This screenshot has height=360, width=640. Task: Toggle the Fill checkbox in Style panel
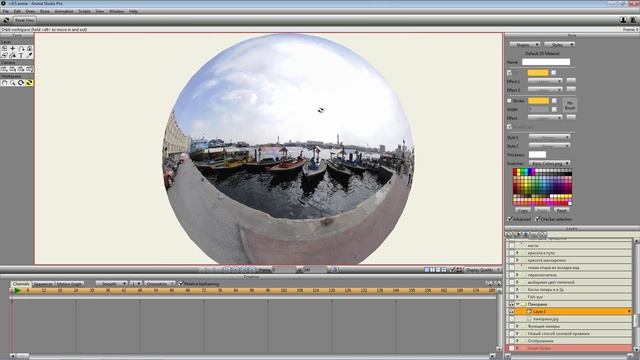(x=509, y=73)
